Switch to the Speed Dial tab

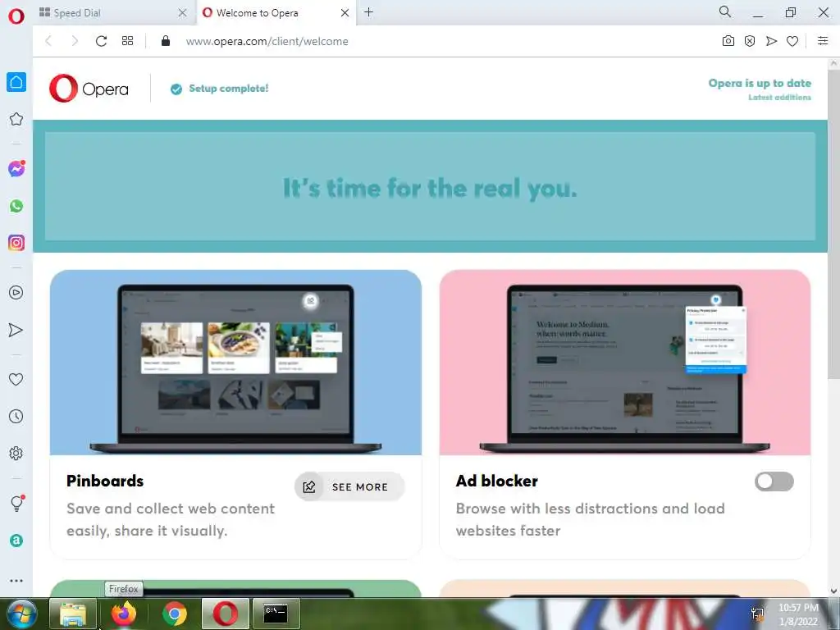point(113,13)
